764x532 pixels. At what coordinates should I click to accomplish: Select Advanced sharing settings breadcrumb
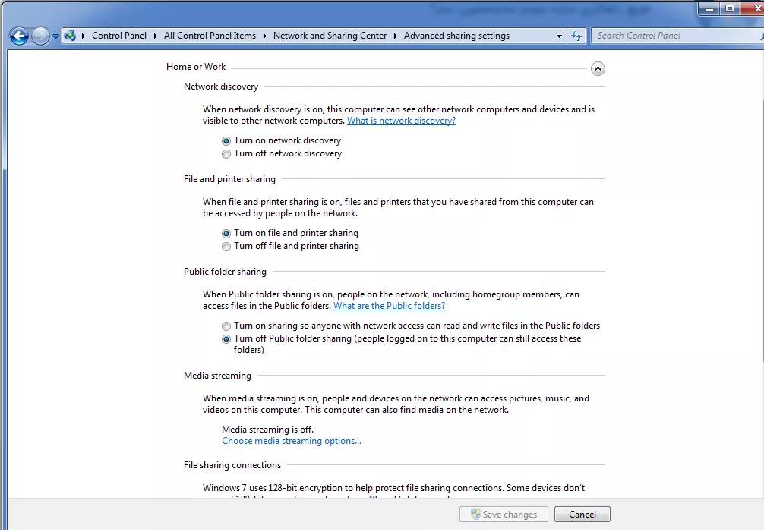tap(456, 36)
